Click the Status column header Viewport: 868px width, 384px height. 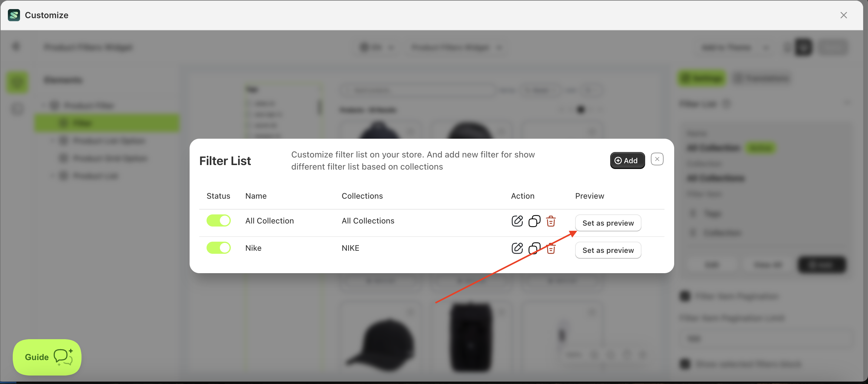pos(218,196)
